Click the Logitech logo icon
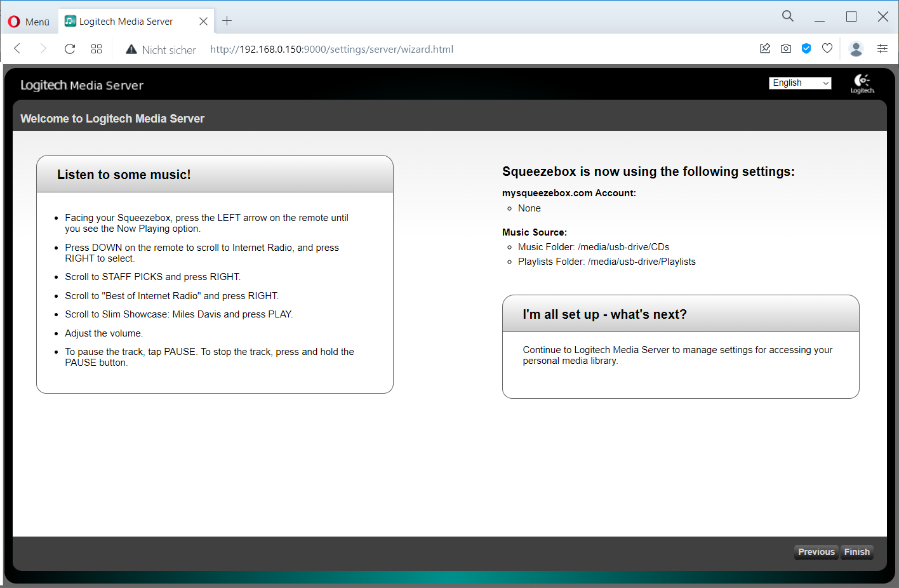Image resolution: width=899 pixels, height=588 pixels. pyautogui.click(x=862, y=83)
